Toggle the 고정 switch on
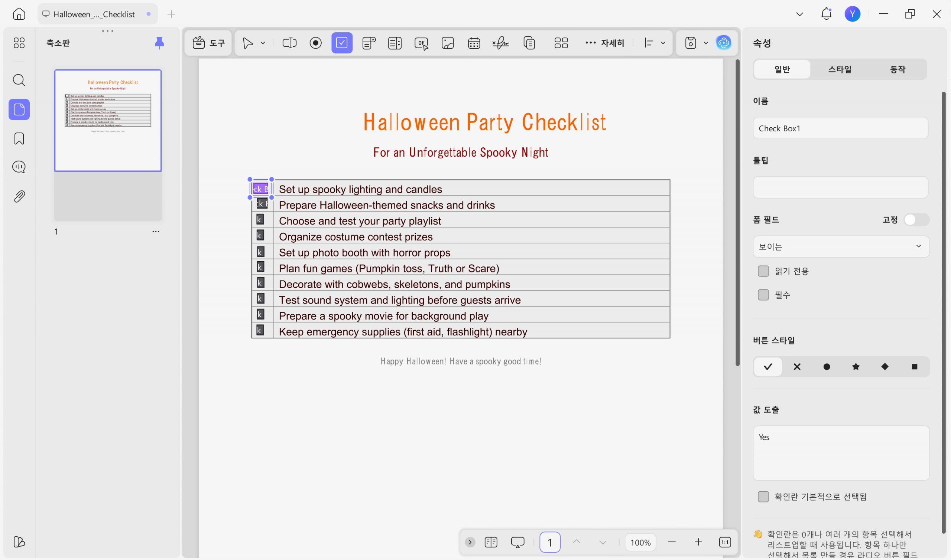The image size is (951, 560). click(916, 220)
